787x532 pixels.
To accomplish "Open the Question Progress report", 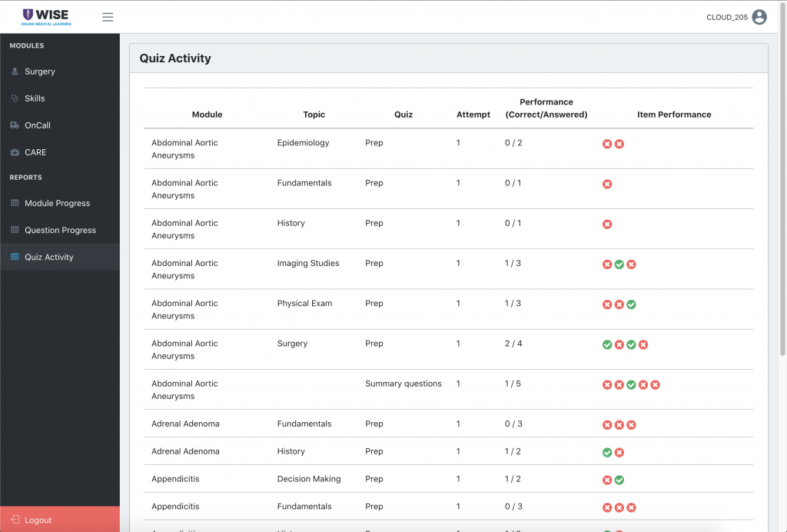I will pyautogui.click(x=60, y=230).
